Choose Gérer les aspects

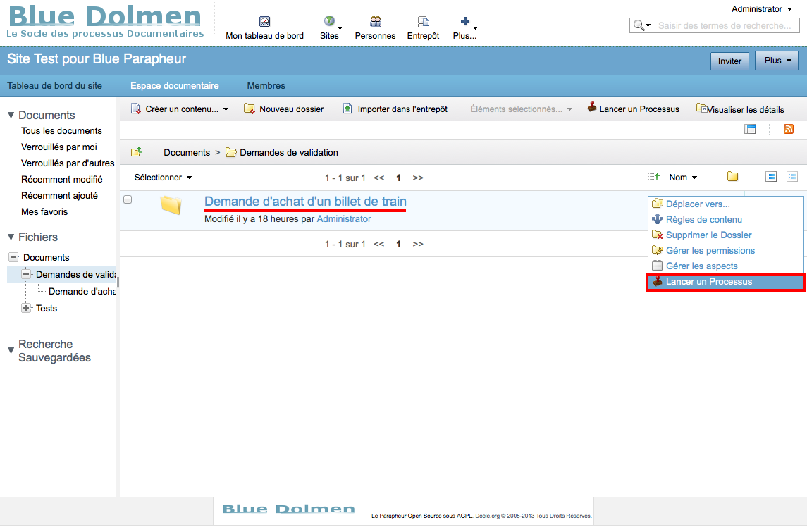pyautogui.click(x=725, y=266)
